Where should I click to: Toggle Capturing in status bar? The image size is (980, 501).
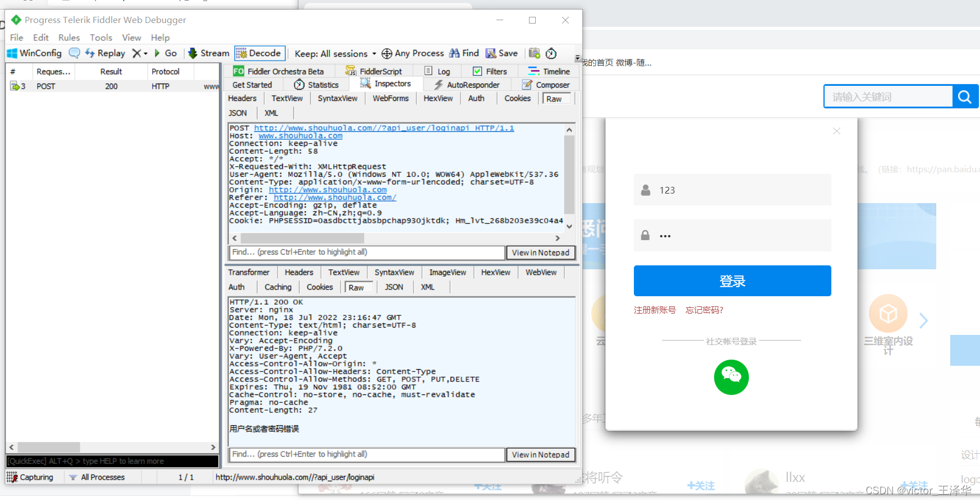[31, 477]
